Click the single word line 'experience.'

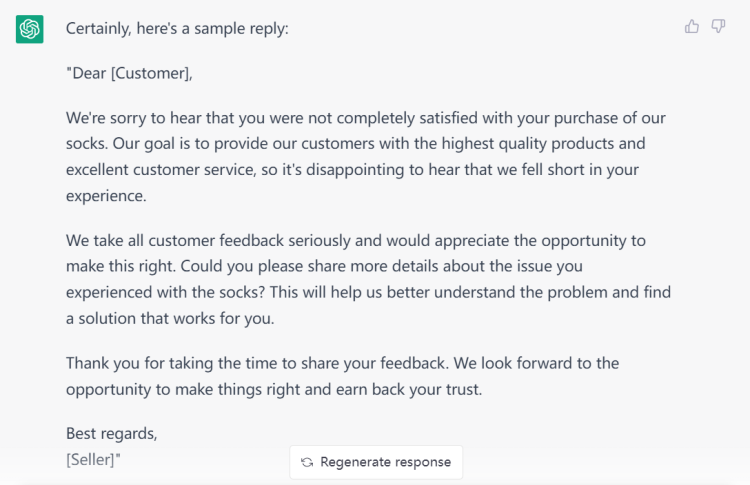click(106, 196)
